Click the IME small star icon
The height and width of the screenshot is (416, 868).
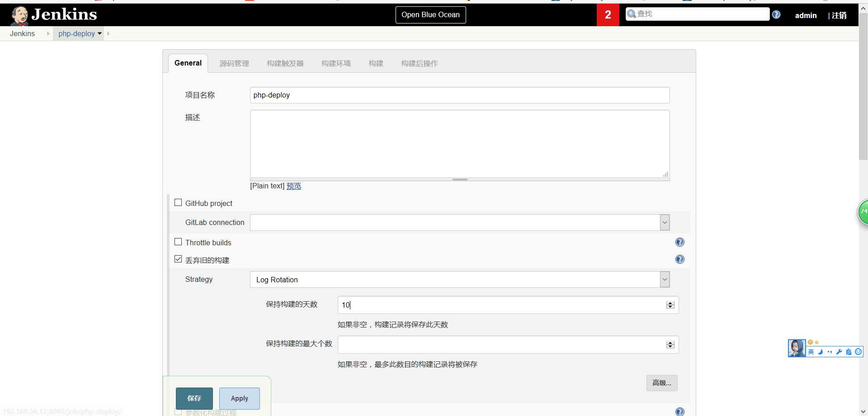pos(817,342)
